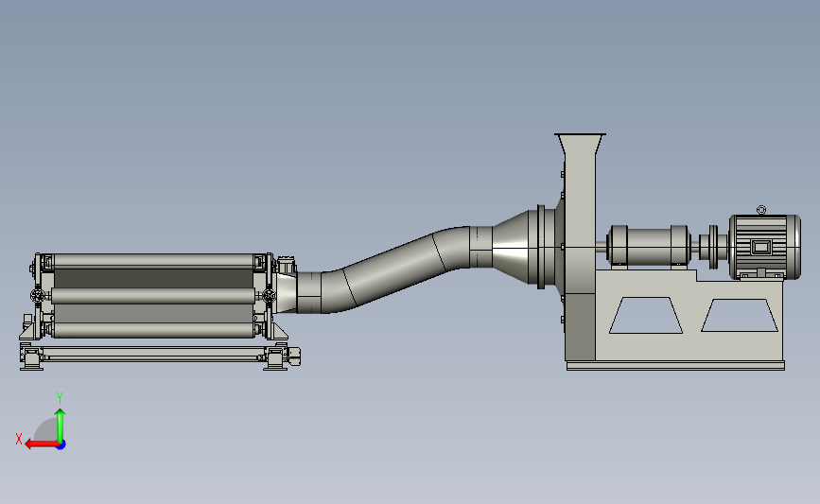Image resolution: width=820 pixels, height=504 pixels.
Task: Select the top roller of roller assembly
Action: (x=154, y=261)
